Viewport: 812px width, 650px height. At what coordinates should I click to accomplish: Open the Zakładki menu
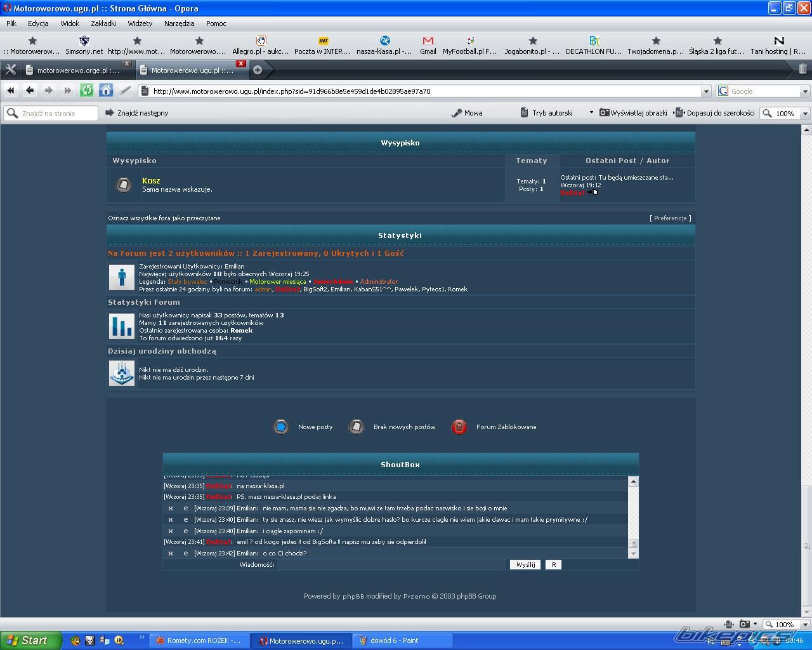103,23
